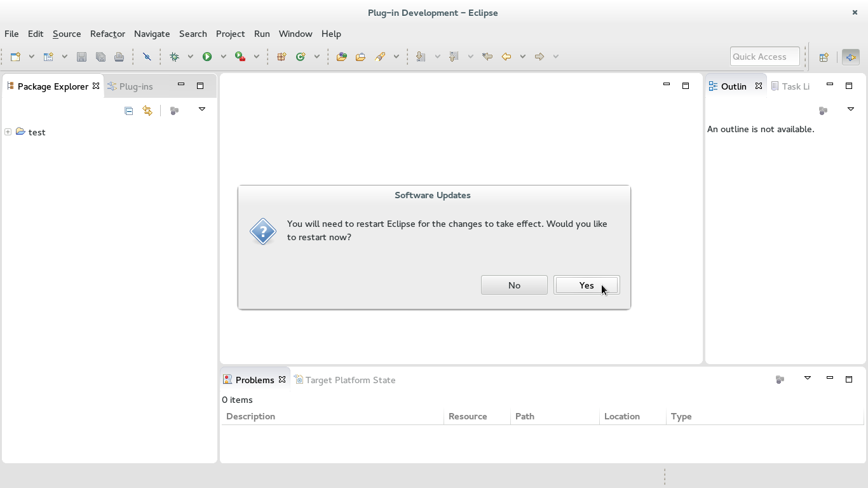Viewport: 868px width, 488px height.
Task: Open the Problems view menu triangle
Action: (x=808, y=378)
